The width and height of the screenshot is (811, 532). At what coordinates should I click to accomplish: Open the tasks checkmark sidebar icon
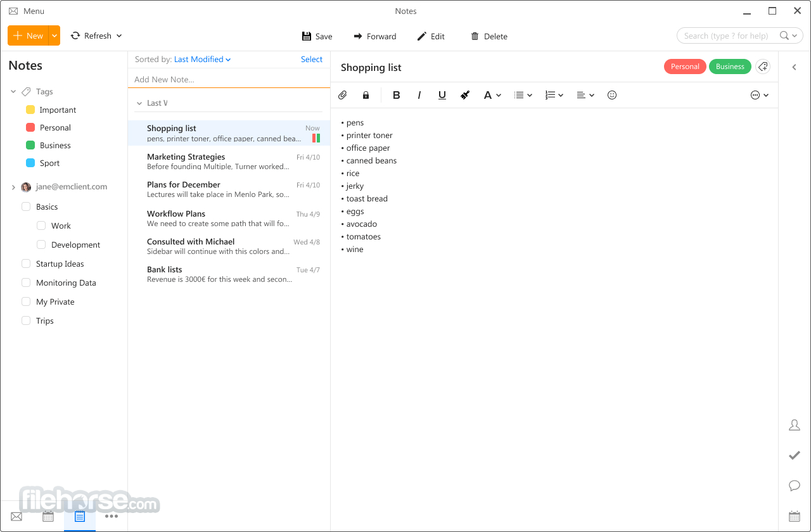pos(795,455)
